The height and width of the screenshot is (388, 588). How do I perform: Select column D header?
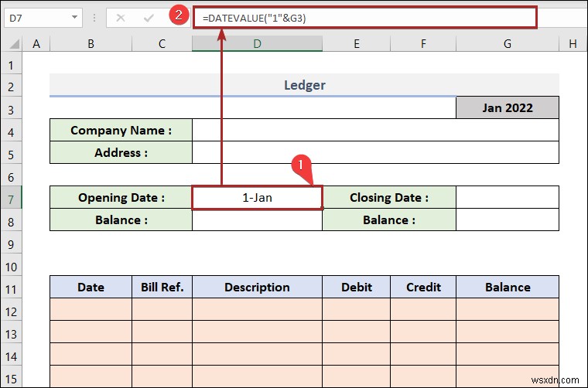(257, 44)
